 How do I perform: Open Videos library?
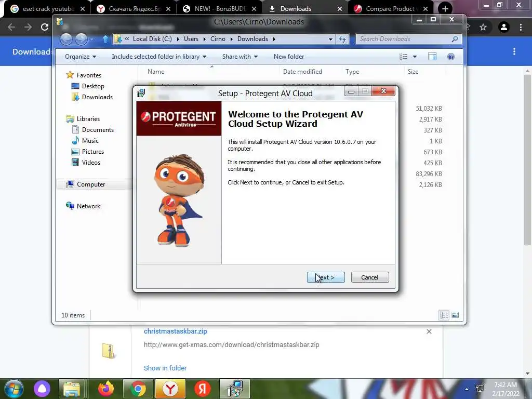click(x=91, y=163)
